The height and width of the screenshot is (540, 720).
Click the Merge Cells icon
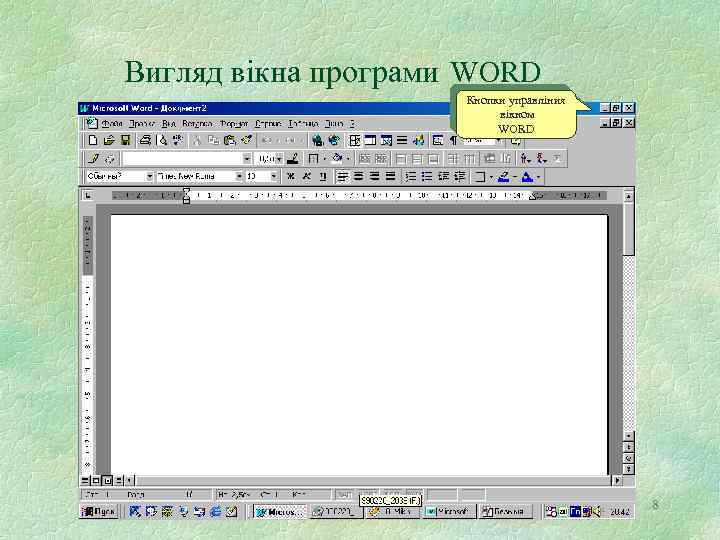pos(365,159)
